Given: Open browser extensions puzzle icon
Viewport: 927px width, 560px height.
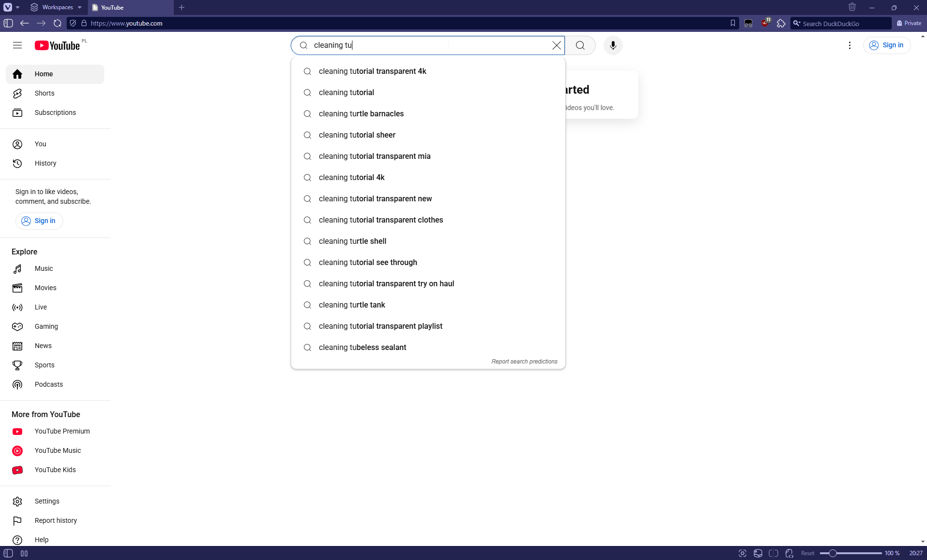Looking at the screenshot, I should click(x=781, y=23).
